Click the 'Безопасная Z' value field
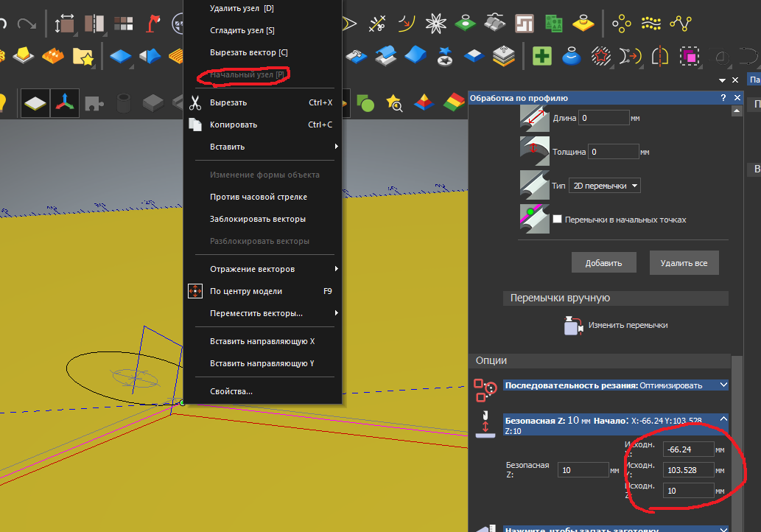761x532 pixels. pos(583,470)
